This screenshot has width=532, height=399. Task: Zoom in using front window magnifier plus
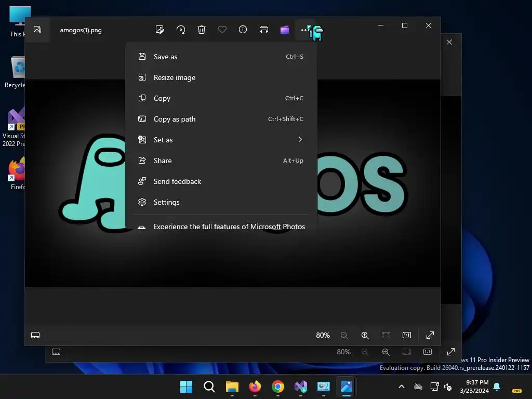(x=365, y=335)
